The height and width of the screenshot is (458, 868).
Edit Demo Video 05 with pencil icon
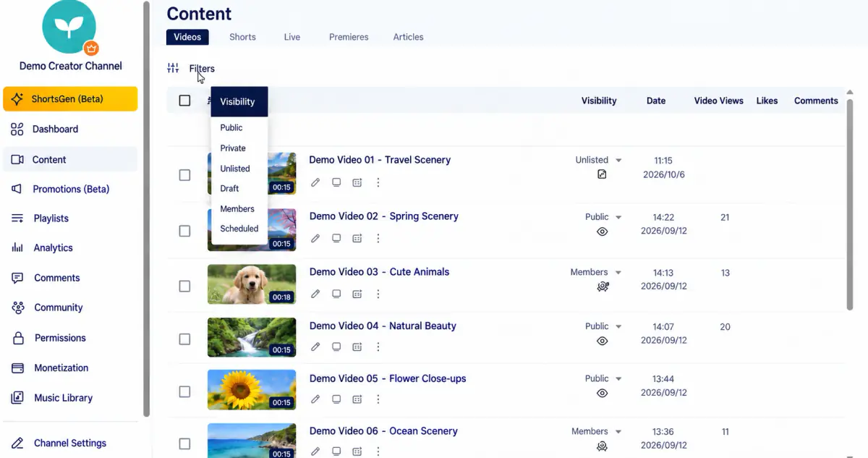(x=315, y=399)
